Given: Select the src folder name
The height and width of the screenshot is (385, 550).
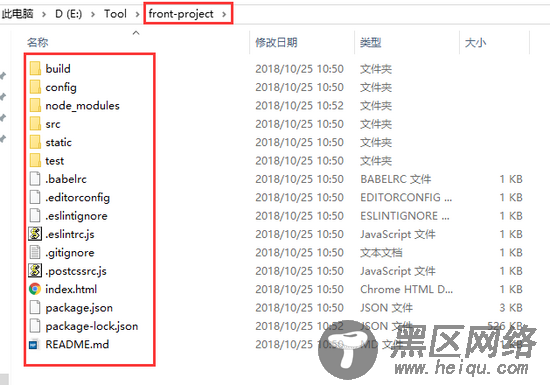Looking at the screenshot, I should (x=53, y=124).
